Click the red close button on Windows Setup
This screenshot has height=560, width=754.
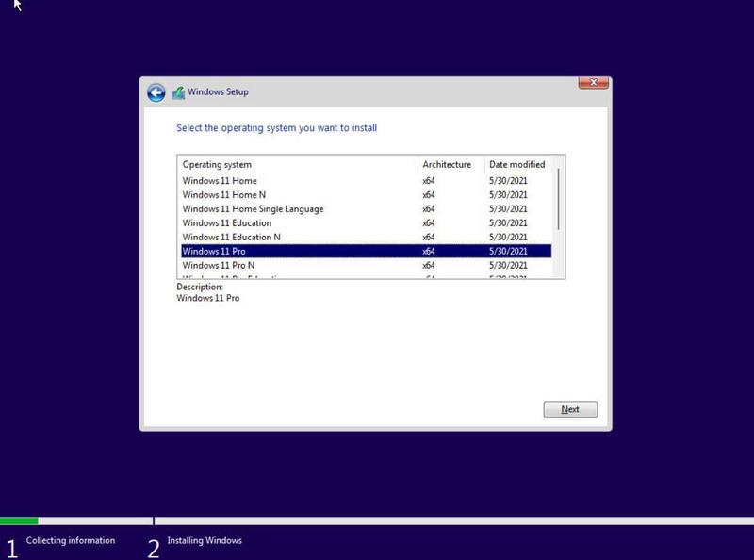tap(593, 81)
